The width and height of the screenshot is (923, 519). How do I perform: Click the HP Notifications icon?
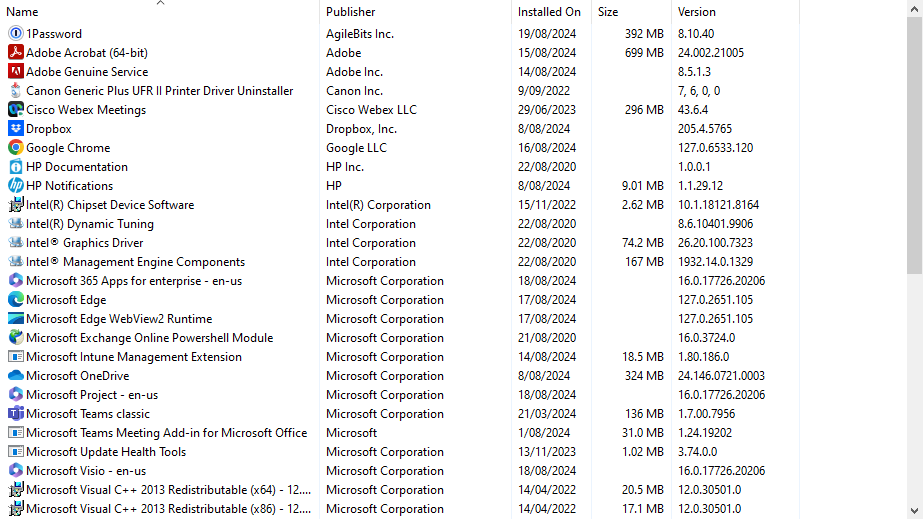tap(15, 185)
